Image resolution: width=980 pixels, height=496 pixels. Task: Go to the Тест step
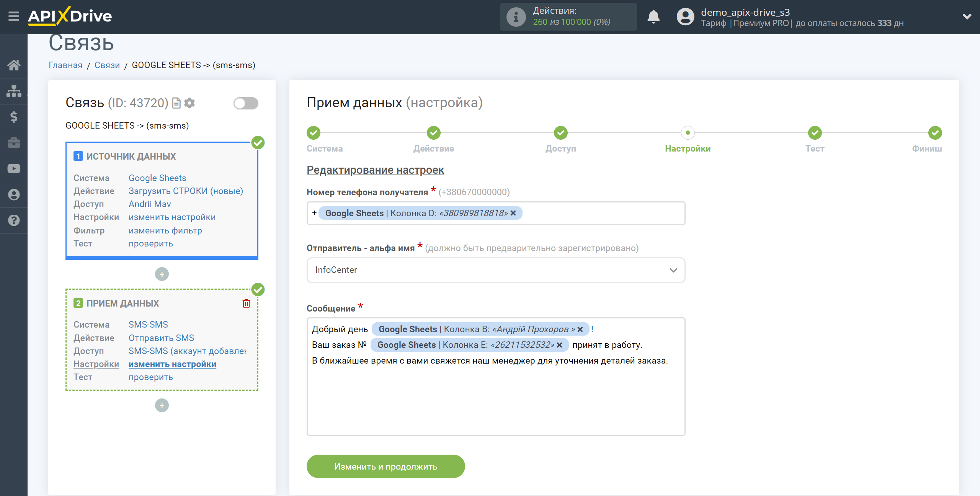815,133
